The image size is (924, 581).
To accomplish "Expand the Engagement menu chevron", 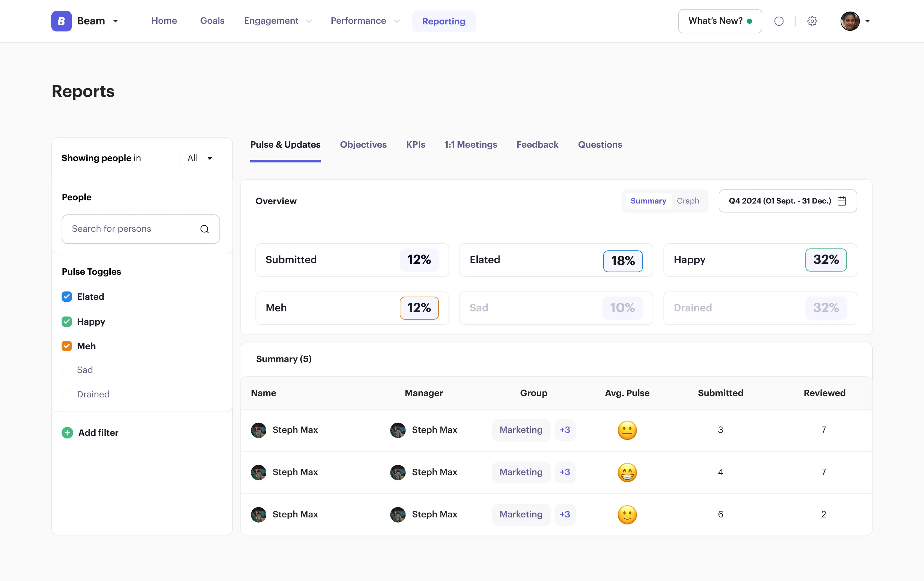I will click(x=309, y=21).
